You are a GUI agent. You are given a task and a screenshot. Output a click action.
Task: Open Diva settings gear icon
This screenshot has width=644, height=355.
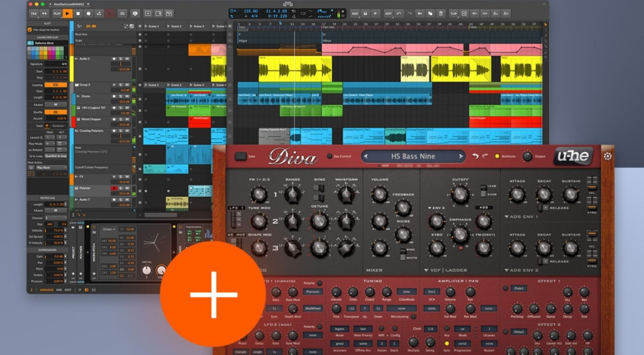[608, 156]
